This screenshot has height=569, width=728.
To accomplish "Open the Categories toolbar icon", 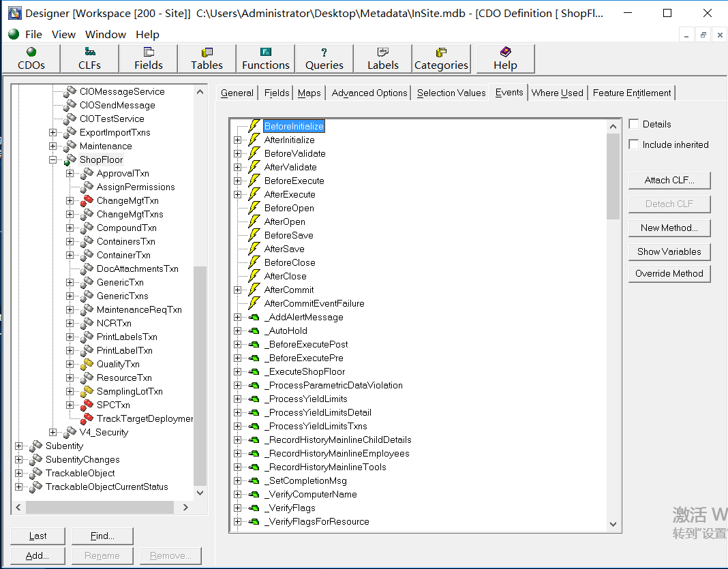I will [441, 59].
